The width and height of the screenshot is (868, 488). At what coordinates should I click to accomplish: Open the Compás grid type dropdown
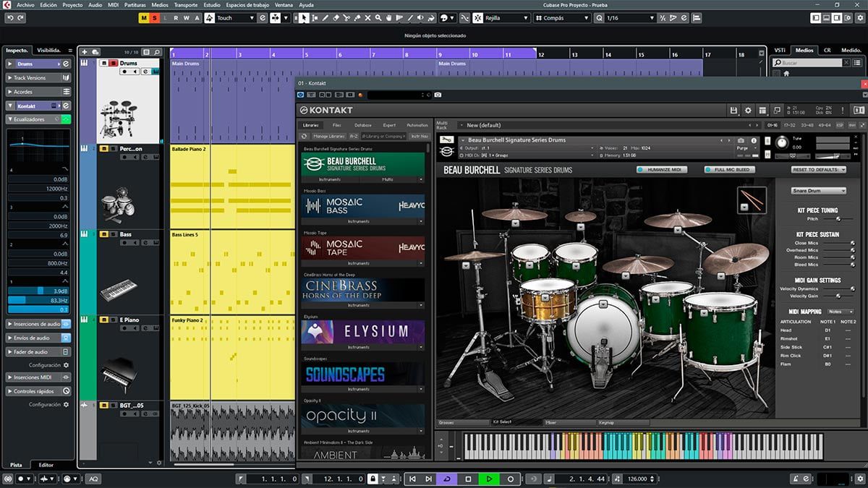[562, 17]
